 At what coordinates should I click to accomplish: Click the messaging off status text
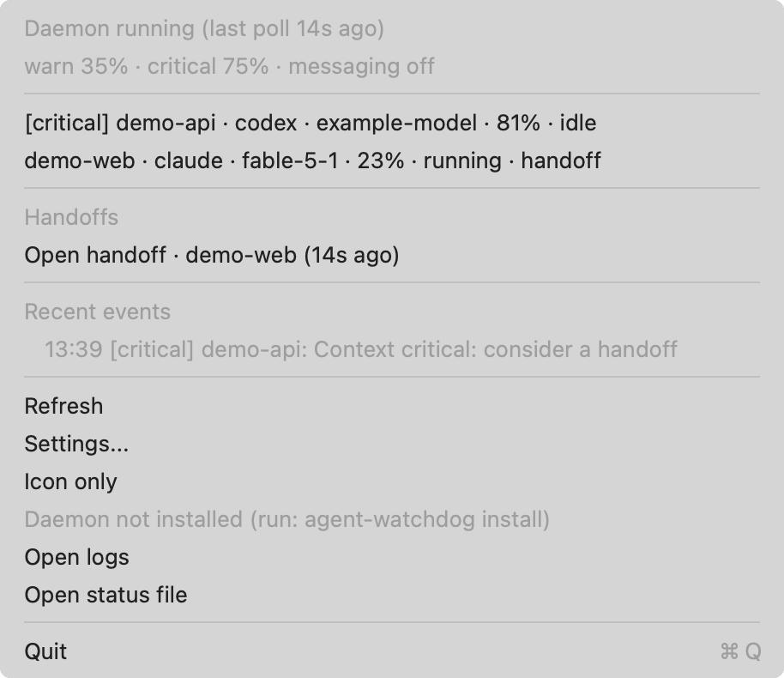coord(361,66)
